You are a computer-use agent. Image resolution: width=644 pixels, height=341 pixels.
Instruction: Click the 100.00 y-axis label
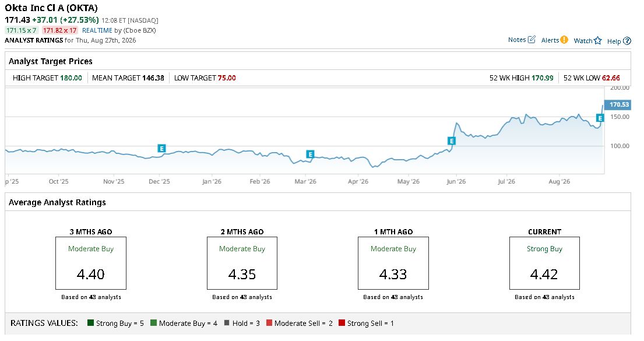620,146
